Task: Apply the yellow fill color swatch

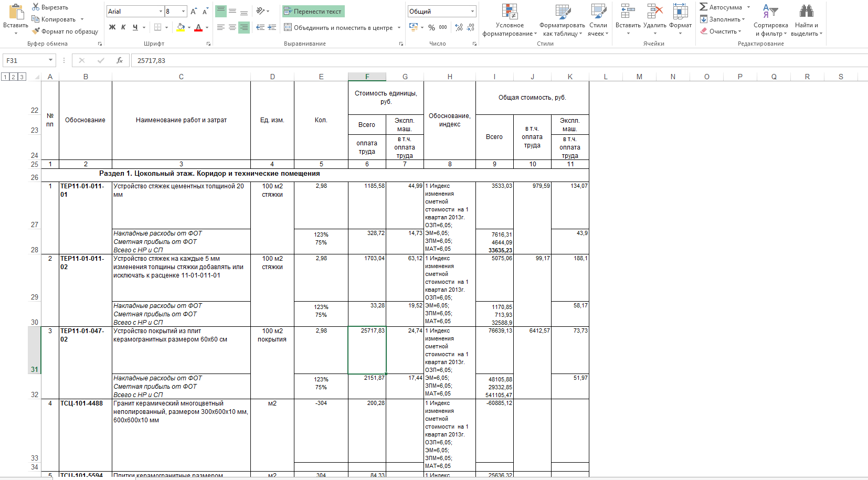Action: click(x=181, y=27)
